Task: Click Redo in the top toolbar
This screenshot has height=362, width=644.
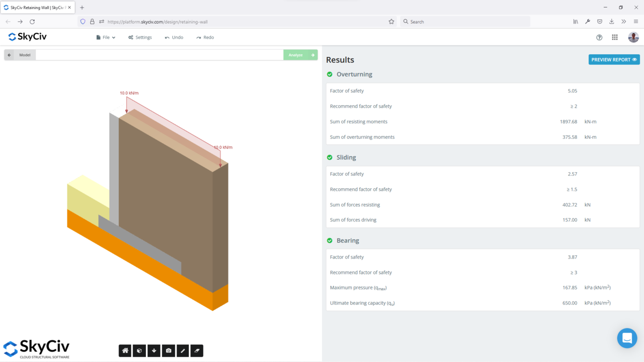Action: click(204, 37)
